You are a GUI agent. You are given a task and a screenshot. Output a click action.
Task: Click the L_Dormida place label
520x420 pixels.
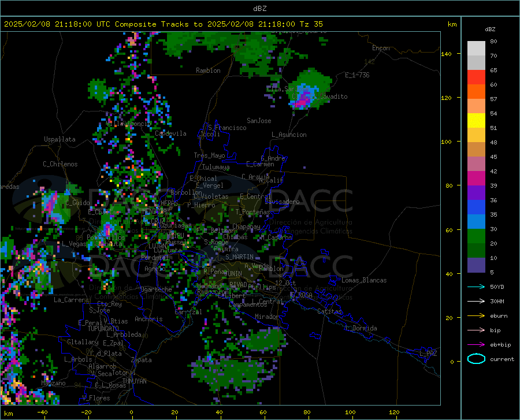(361, 328)
